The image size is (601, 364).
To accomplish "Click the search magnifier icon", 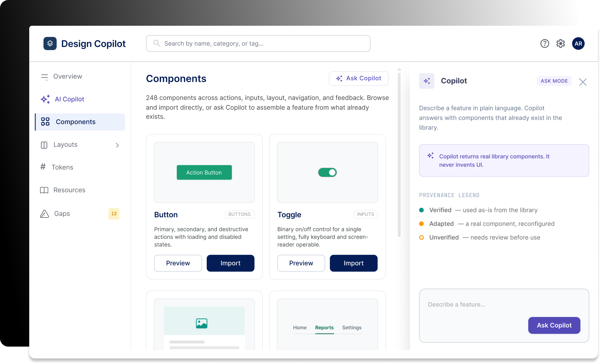I will (157, 43).
